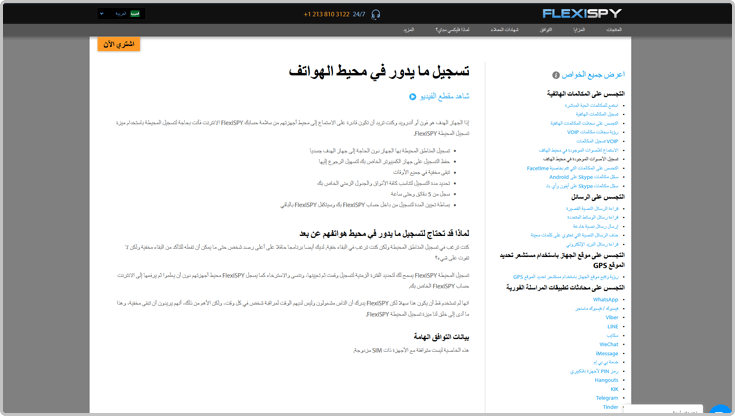
Task: Open the VOIP تسجيل المكالمات link
Action: tap(597, 141)
